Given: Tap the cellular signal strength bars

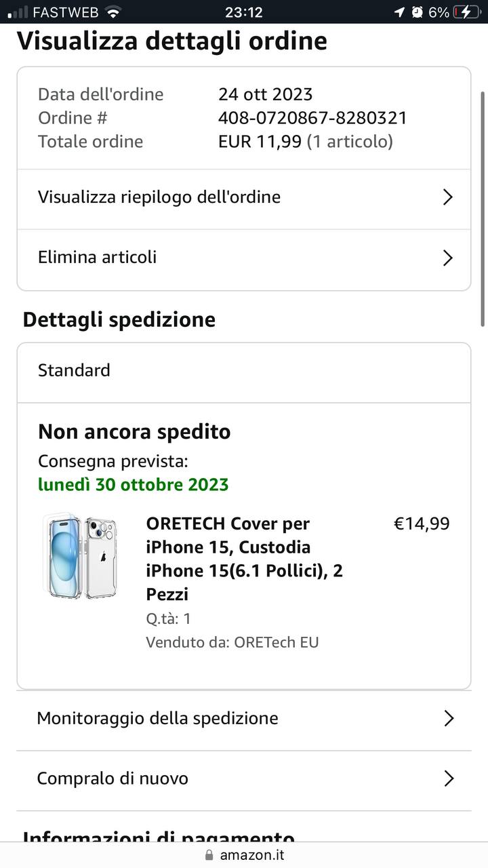Looking at the screenshot, I should pos(18,12).
